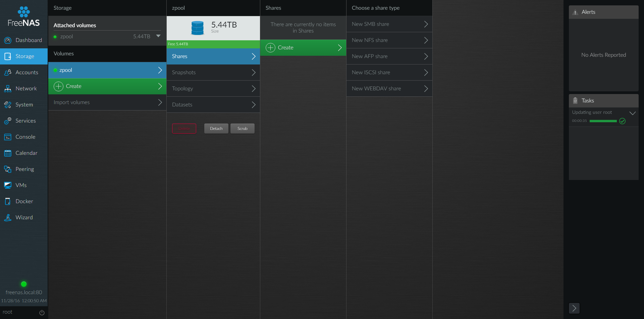Expand the Snapshots row chevron
Viewport: 644px width, 319px height.
click(x=254, y=73)
